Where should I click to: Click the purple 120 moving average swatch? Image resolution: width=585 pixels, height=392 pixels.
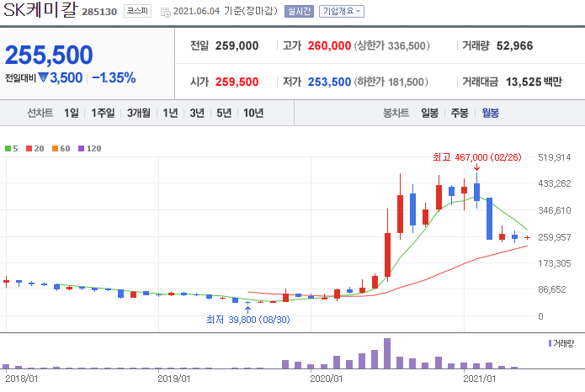(82, 148)
